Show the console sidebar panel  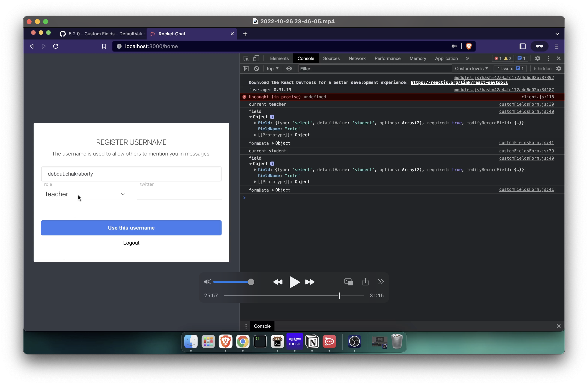pyautogui.click(x=246, y=69)
